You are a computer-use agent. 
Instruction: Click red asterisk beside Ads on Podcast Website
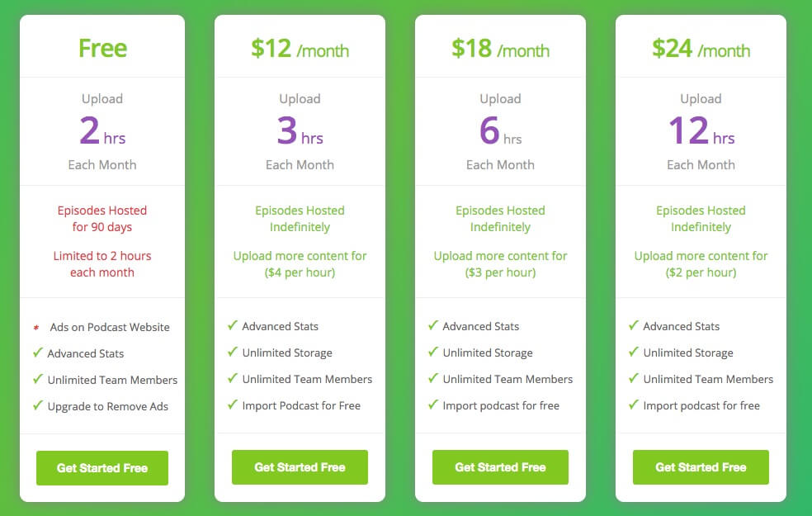click(x=36, y=328)
